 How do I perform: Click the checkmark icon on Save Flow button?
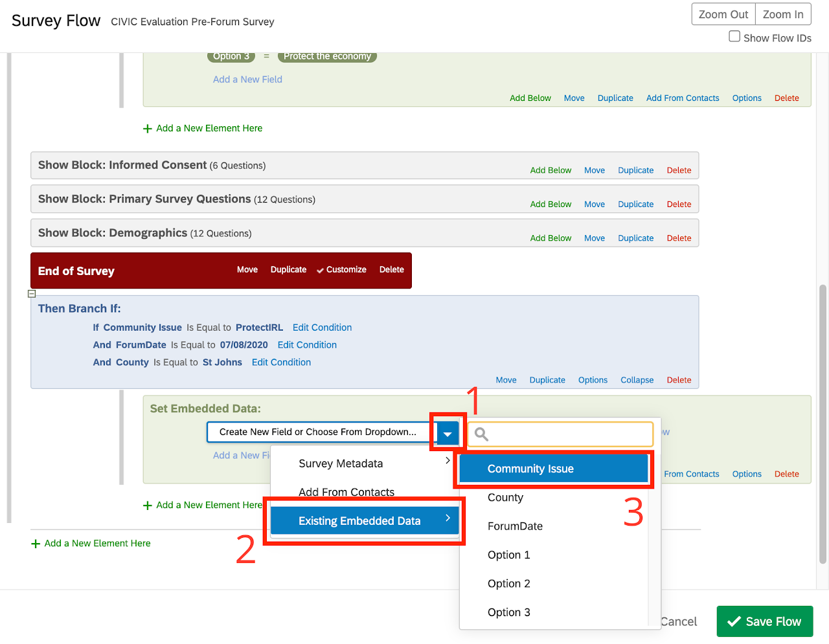[x=734, y=622]
